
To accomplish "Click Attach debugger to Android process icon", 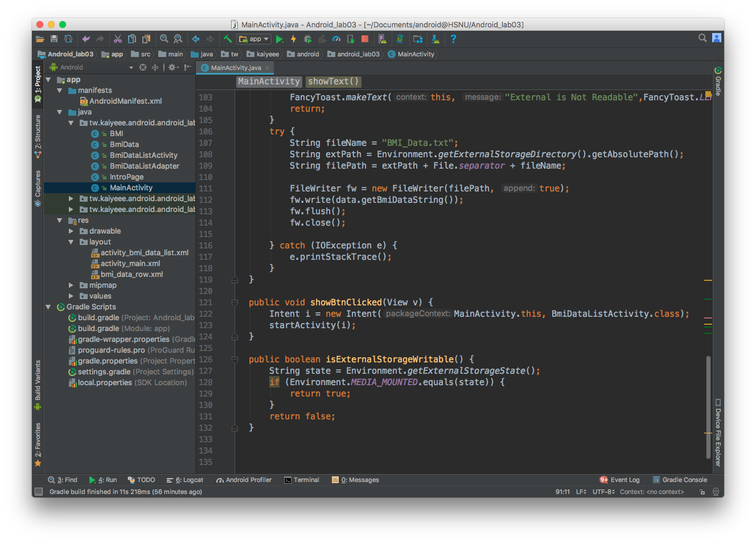I will coord(351,39).
